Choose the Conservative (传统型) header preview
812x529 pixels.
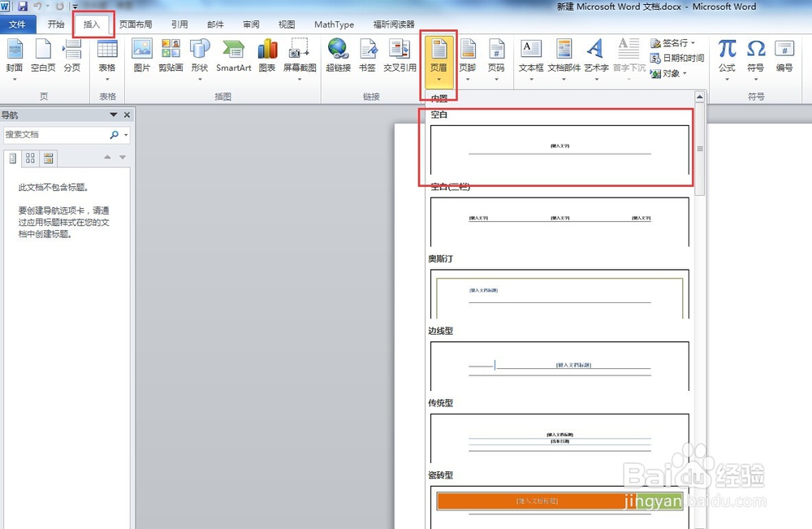[559, 438]
